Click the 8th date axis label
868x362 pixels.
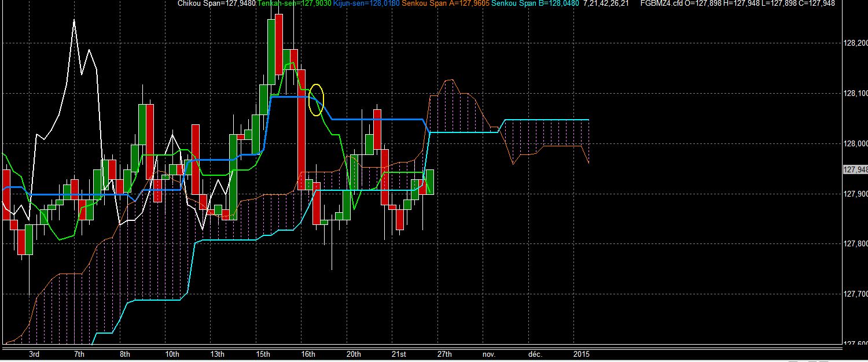click(x=124, y=353)
